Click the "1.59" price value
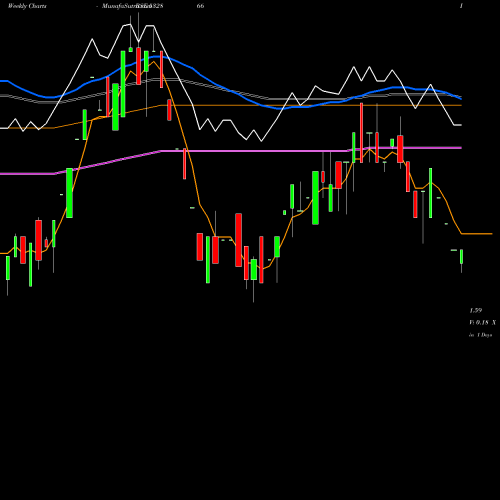This screenshot has height=500, width=500. pos(476,310)
